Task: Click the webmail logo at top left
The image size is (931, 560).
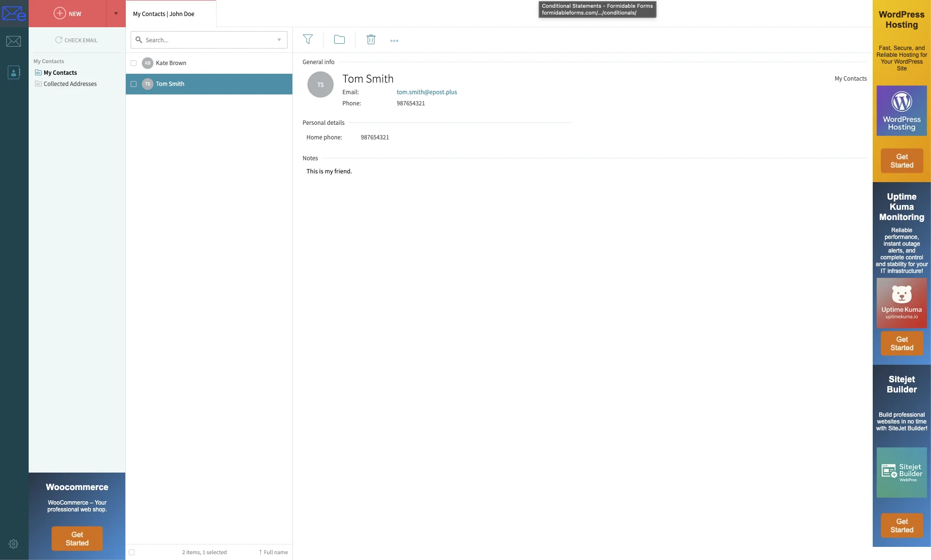Action: [x=14, y=14]
